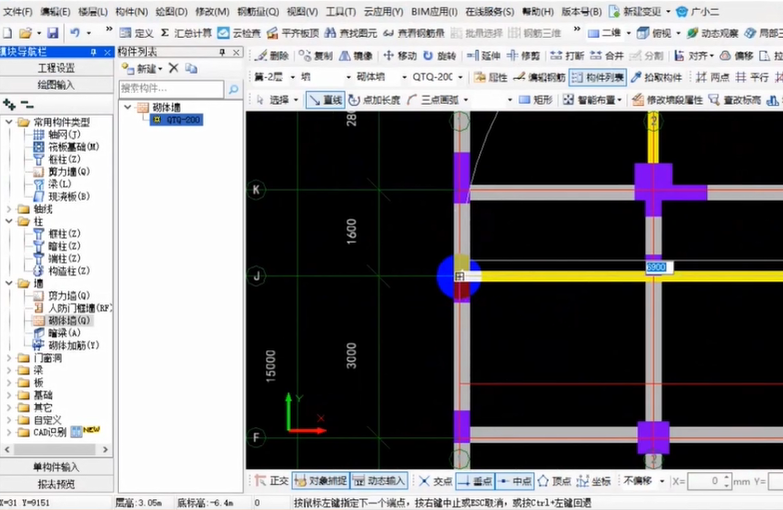Select the 打断 break tool

click(x=567, y=55)
